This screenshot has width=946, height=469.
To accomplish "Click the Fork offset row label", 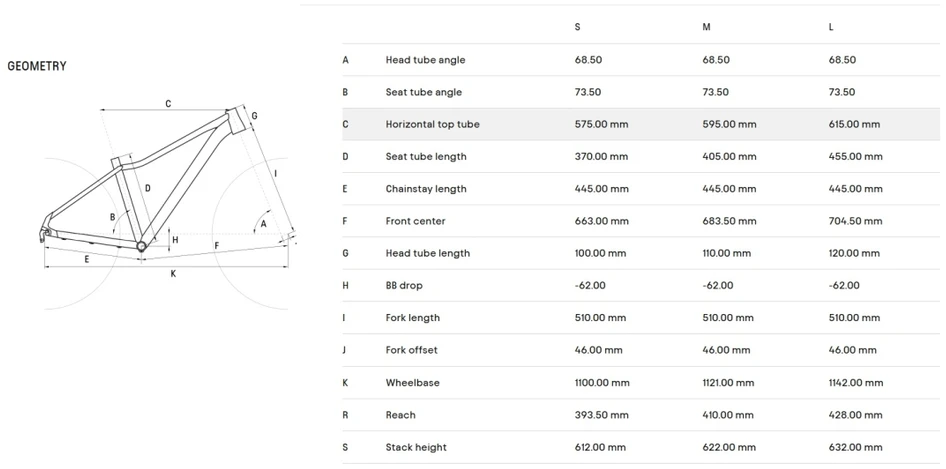I will (x=411, y=350).
